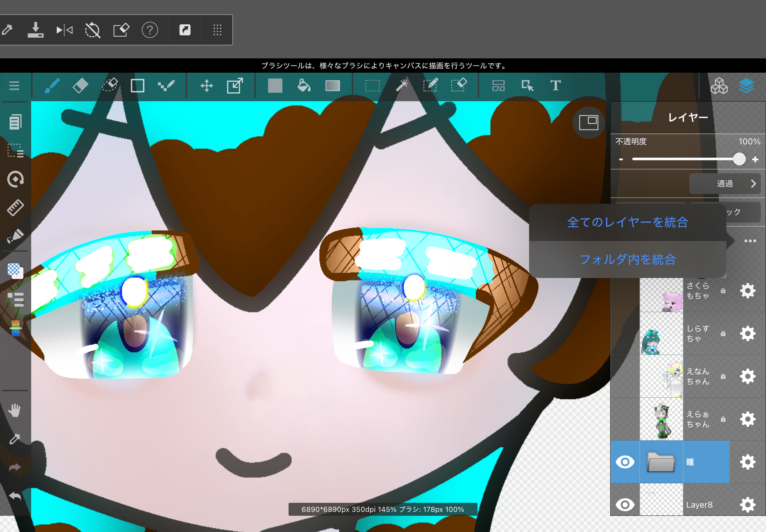Hide the Layer8 layer
766x532 pixels.
624,505
